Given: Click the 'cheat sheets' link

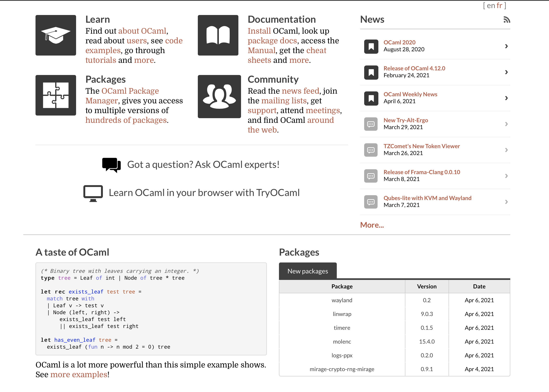Looking at the screenshot, I should (x=287, y=55).
